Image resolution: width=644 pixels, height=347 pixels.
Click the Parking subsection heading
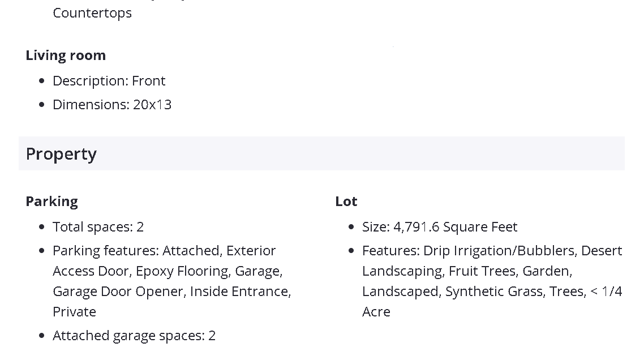tap(51, 202)
